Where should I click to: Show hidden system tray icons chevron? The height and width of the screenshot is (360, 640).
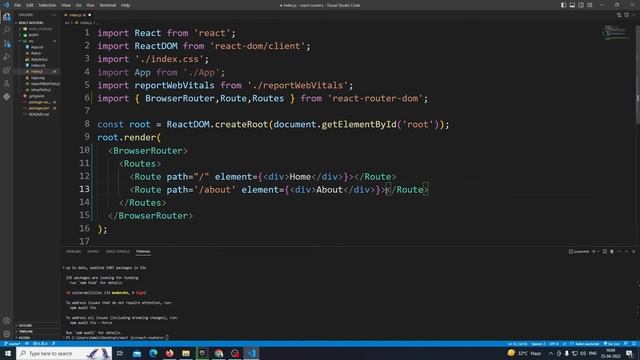[x=551, y=353]
